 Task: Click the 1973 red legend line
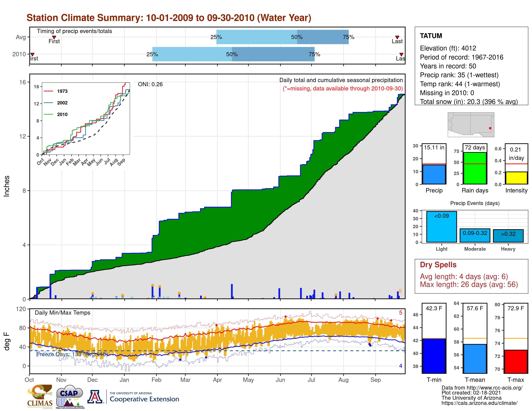pyautogui.click(x=48, y=91)
